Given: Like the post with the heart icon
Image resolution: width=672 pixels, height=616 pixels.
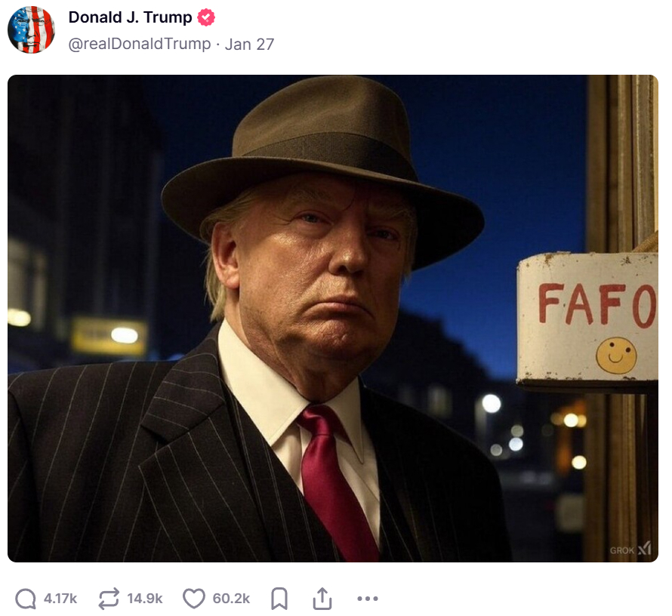Looking at the screenshot, I should [194, 599].
